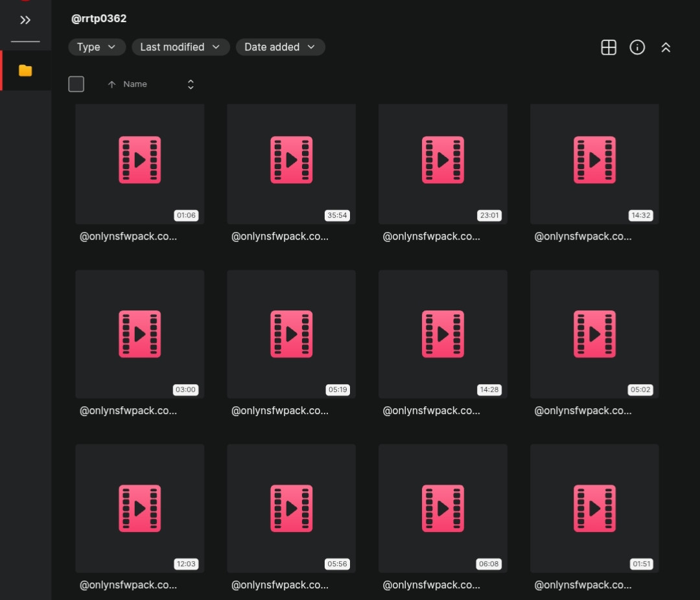Collapse header with double up-chevron icon
This screenshot has width=700, height=600.
click(x=666, y=47)
